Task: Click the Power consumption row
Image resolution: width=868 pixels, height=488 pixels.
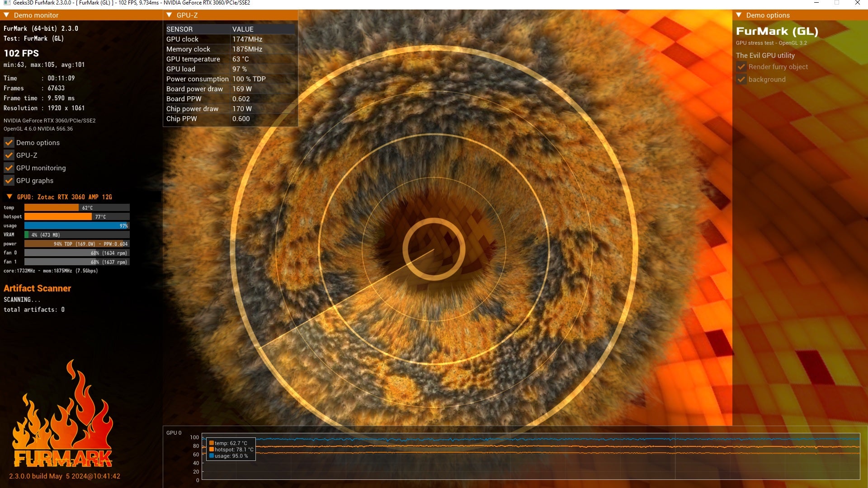Action: click(231, 79)
